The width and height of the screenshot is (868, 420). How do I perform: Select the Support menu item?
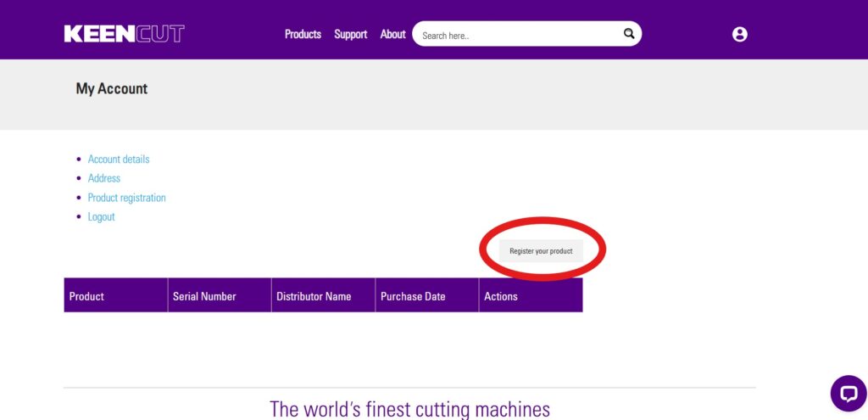[350, 34]
